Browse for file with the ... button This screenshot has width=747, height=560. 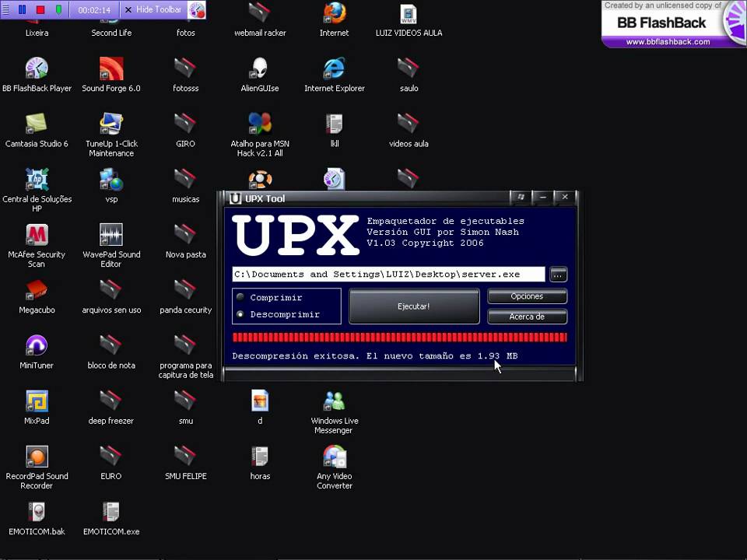tap(558, 275)
